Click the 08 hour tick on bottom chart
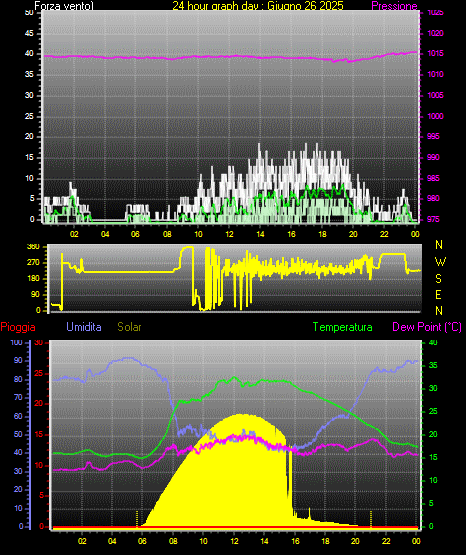 point(173,541)
